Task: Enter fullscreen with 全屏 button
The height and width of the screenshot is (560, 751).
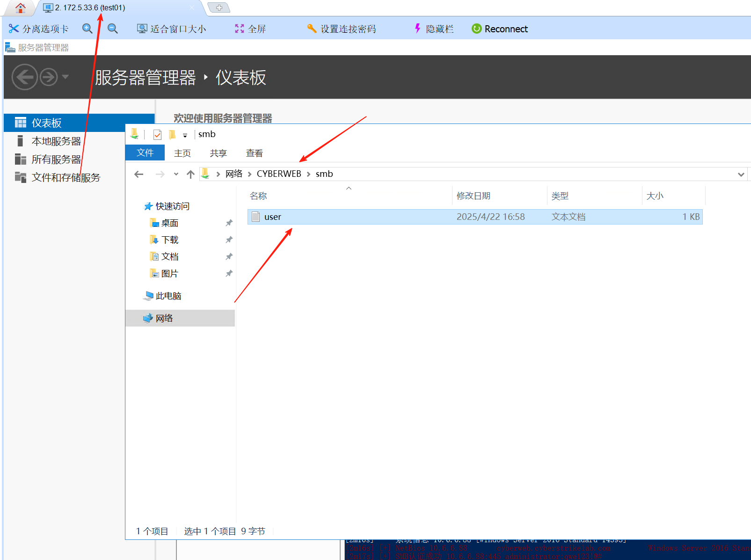Action: coord(250,29)
